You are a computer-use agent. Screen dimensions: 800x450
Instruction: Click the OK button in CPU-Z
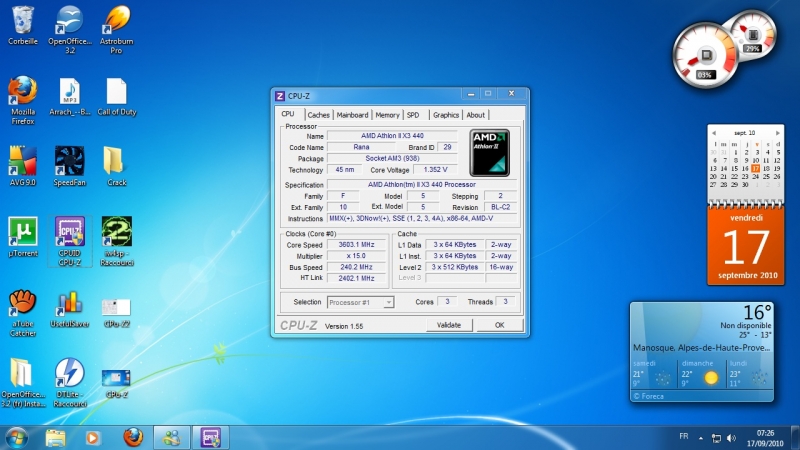[499, 325]
